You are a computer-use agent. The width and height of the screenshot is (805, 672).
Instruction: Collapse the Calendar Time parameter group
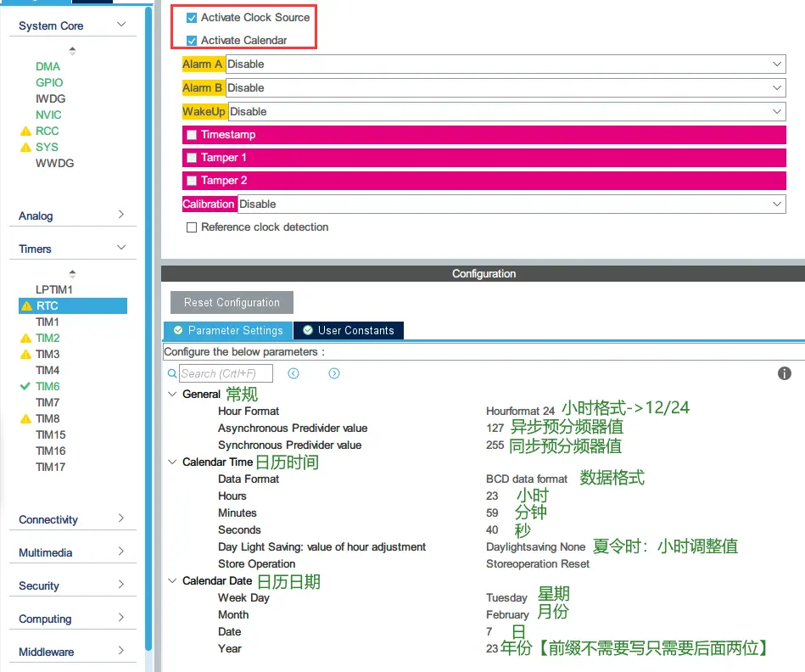pyautogui.click(x=172, y=462)
